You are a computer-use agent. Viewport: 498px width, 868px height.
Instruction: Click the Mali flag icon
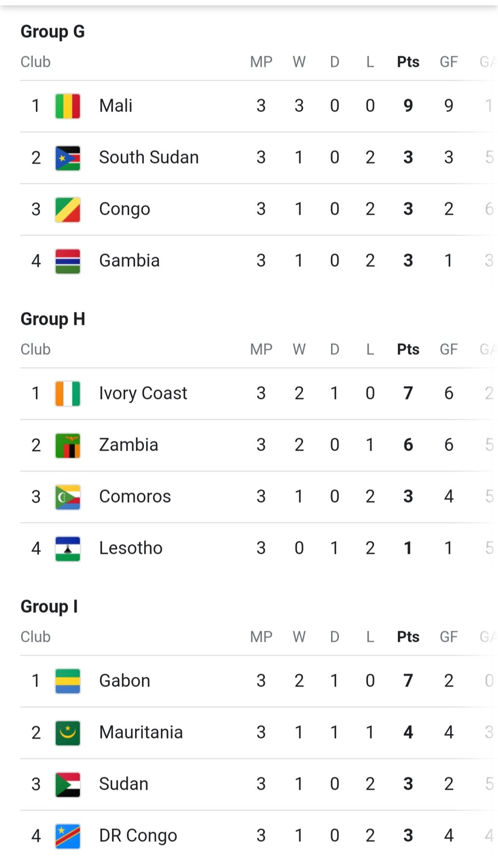click(x=68, y=106)
